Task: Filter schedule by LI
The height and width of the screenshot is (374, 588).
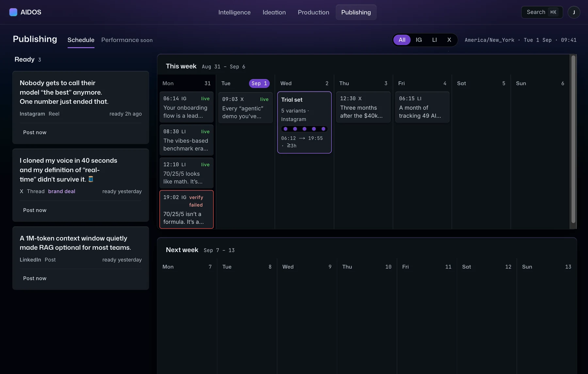Action: (434, 40)
